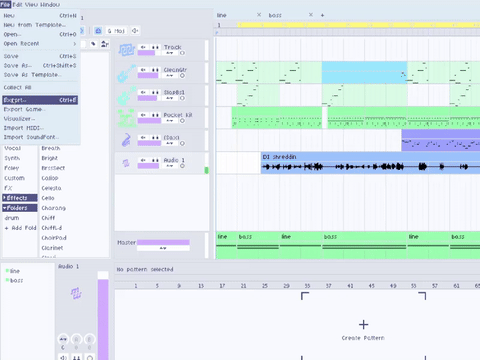The image size is (480, 360).
Task: Toggle the metronome icon in toolbar
Action: (x=98, y=31)
